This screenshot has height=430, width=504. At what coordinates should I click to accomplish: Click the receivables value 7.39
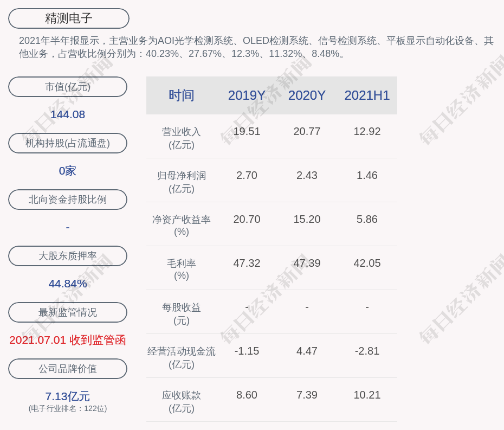point(307,395)
